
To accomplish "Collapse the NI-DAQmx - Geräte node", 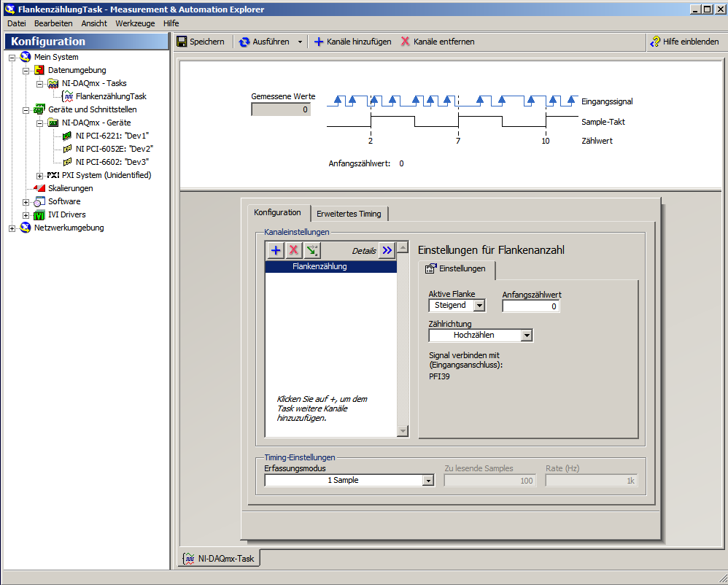I will click(x=40, y=123).
